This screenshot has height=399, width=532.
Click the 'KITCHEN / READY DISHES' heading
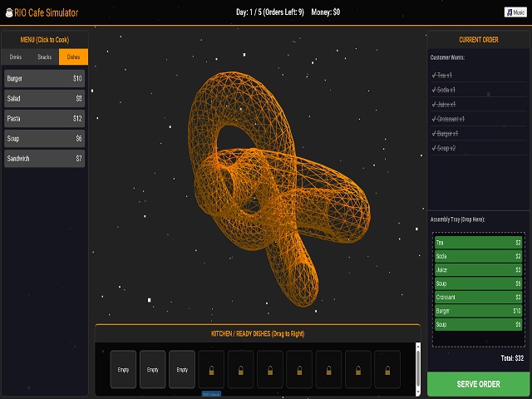pyautogui.click(x=258, y=334)
